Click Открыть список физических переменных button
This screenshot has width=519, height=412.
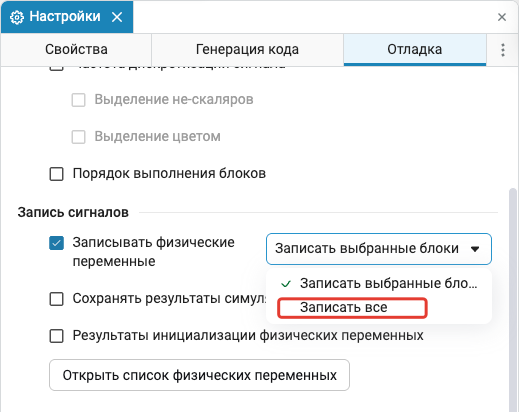(199, 375)
